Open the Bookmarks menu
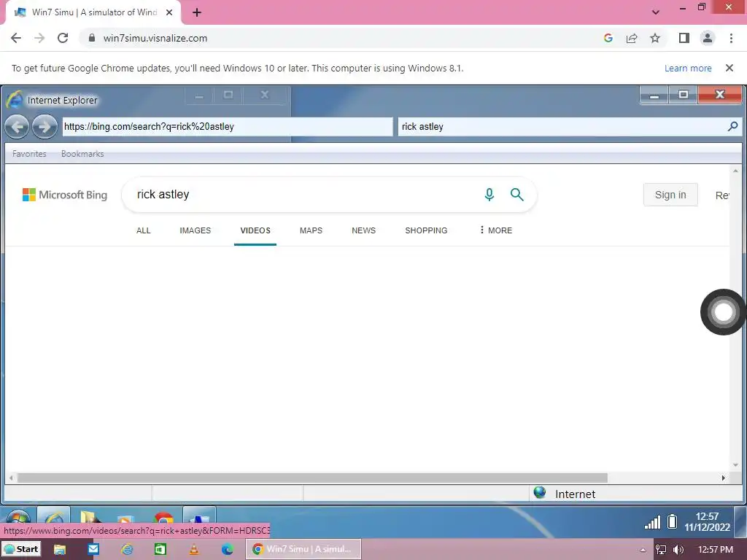Screen dimensions: 747x560 click(x=82, y=154)
